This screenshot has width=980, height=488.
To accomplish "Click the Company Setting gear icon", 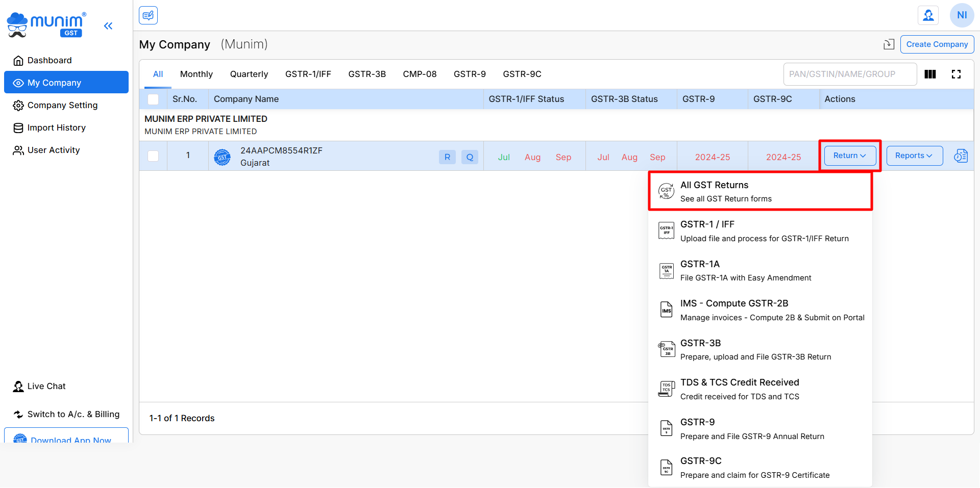I will pos(18,106).
